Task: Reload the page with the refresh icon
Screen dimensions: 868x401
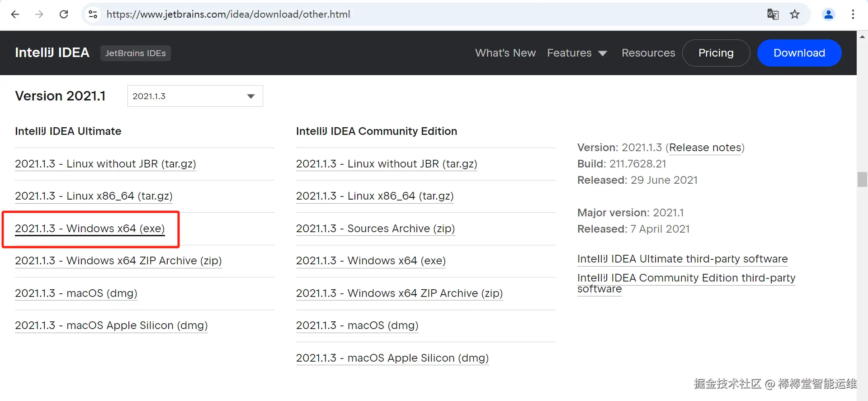Action: point(64,14)
